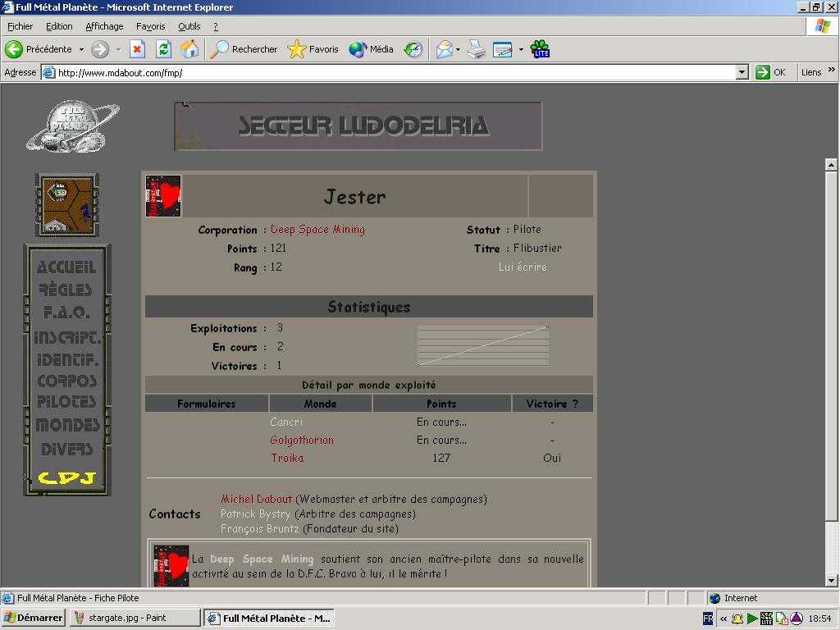Expand the address bar dropdown
This screenshot has width=840, height=630.
click(x=742, y=72)
